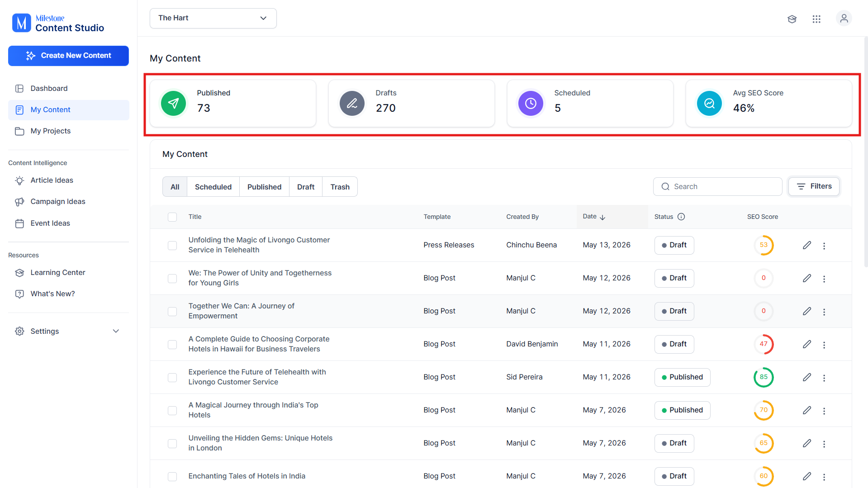This screenshot has width=868, height=488.
Task: Open the Filters button
Action: coord(814,186)
